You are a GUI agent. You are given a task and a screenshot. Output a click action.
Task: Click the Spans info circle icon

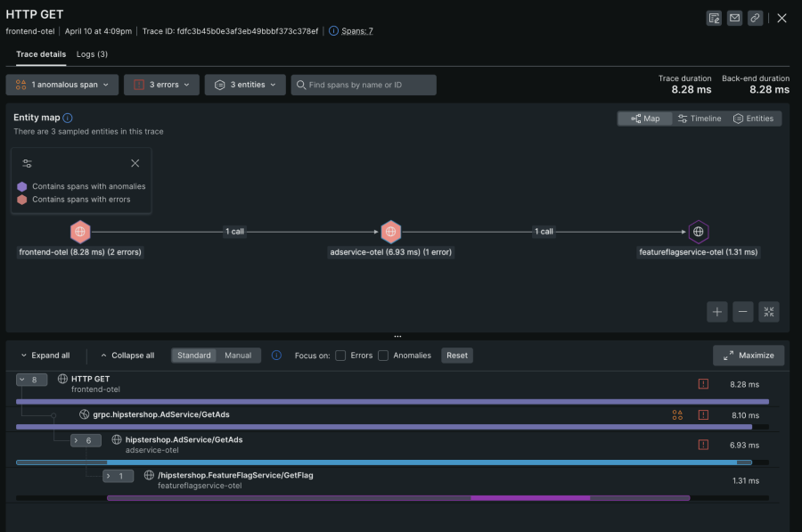tap(333, 30)
